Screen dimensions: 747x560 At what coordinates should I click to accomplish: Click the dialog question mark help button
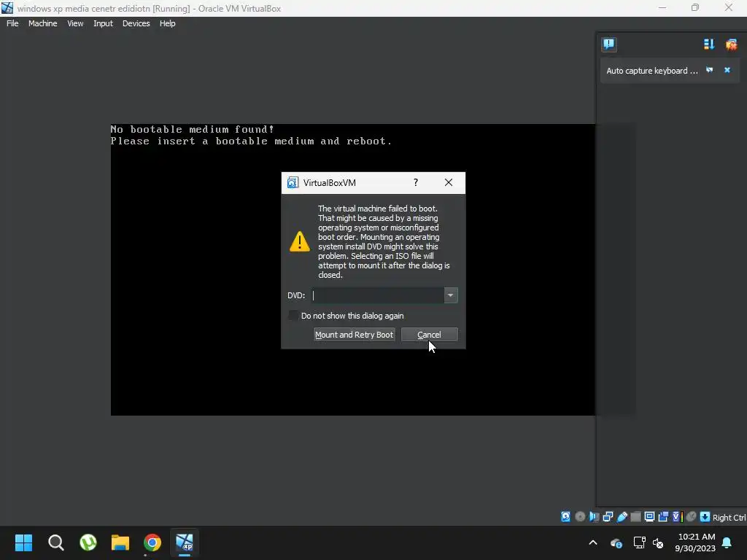[415, 182]
